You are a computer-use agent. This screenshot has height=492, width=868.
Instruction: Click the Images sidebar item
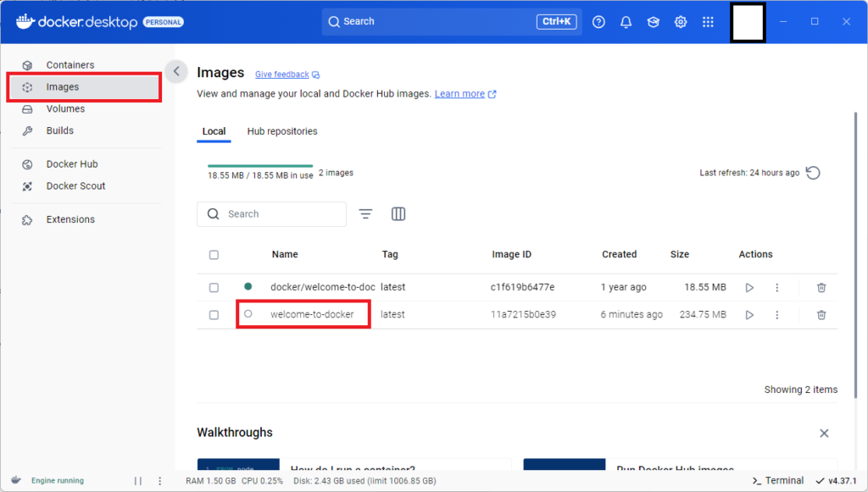[85, 86]
